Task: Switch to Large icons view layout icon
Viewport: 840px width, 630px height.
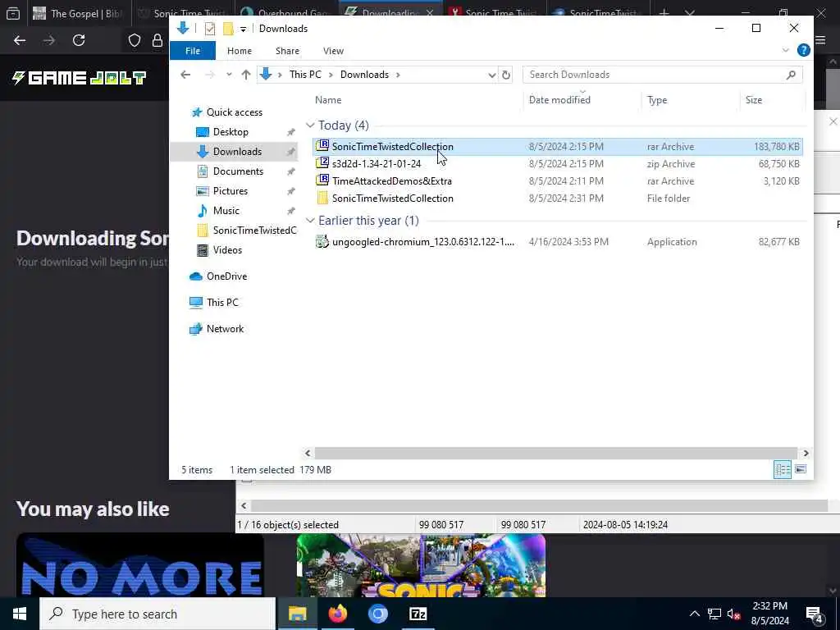Action: point(801,470)
